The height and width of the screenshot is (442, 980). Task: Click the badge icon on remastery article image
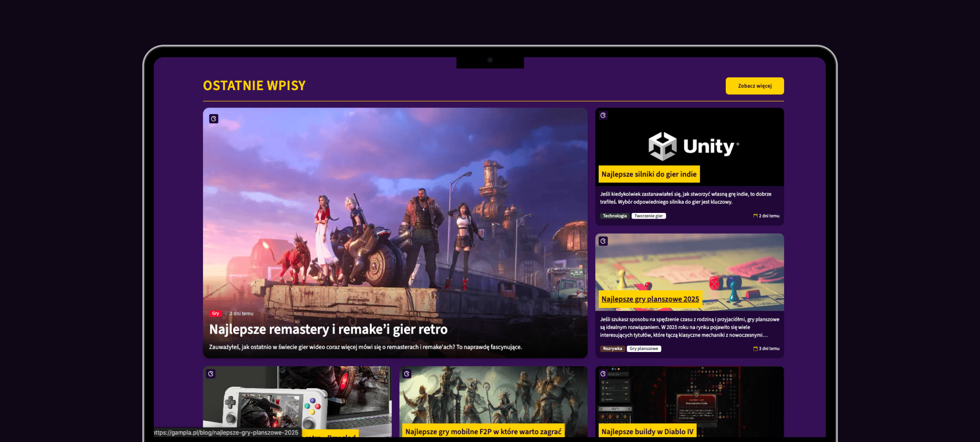point(214,119)
